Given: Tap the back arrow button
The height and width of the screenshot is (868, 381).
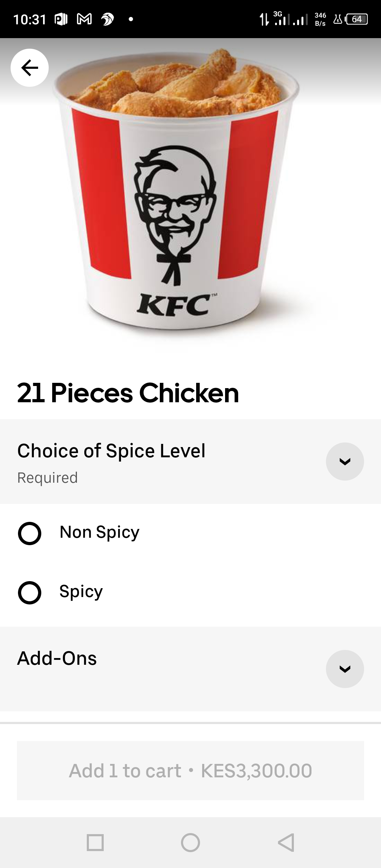Looking at the screenshot, I should (30, 68).
